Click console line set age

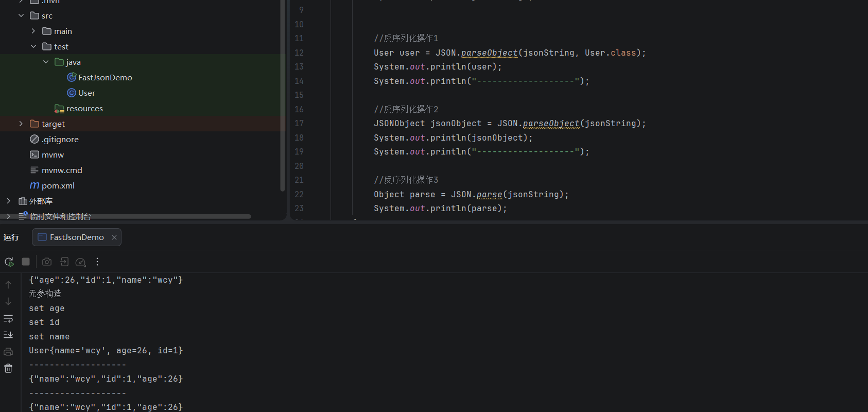tap(47, 308)
